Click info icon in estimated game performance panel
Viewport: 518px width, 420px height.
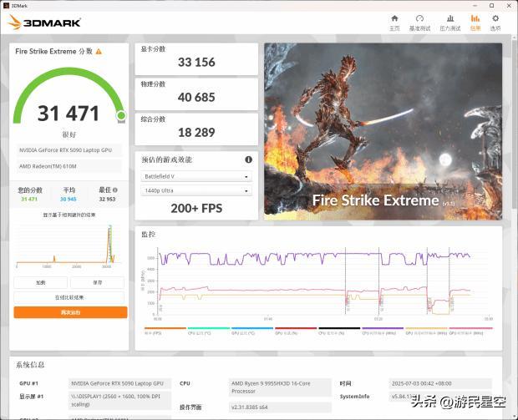[x=248, y=159]
